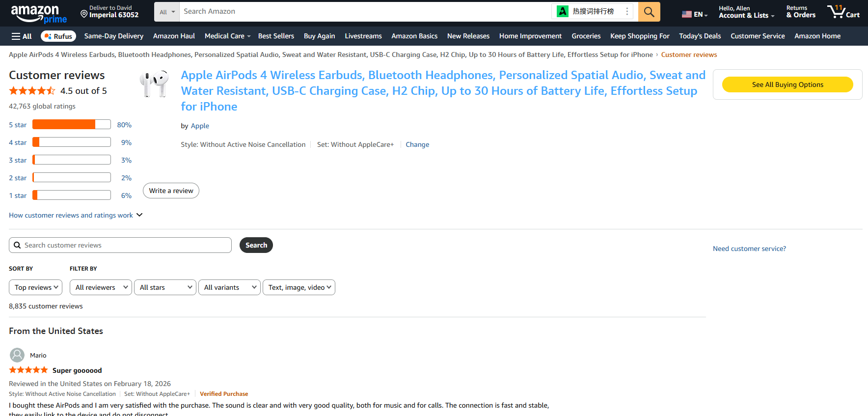Click the Need customer service link

749,249
